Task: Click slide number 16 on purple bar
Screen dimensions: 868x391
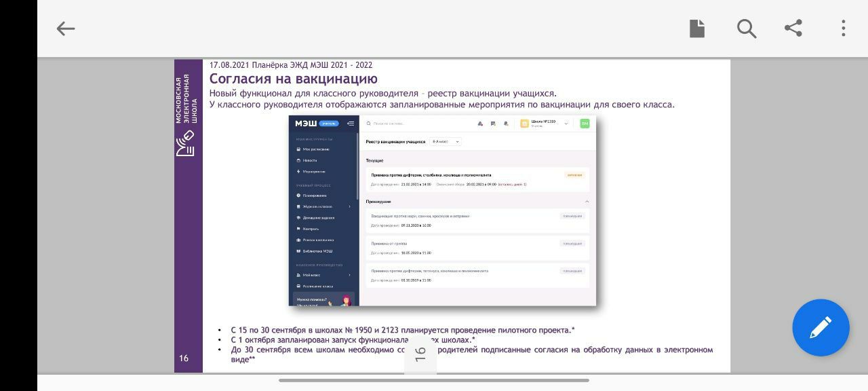Action: [184, 358]
